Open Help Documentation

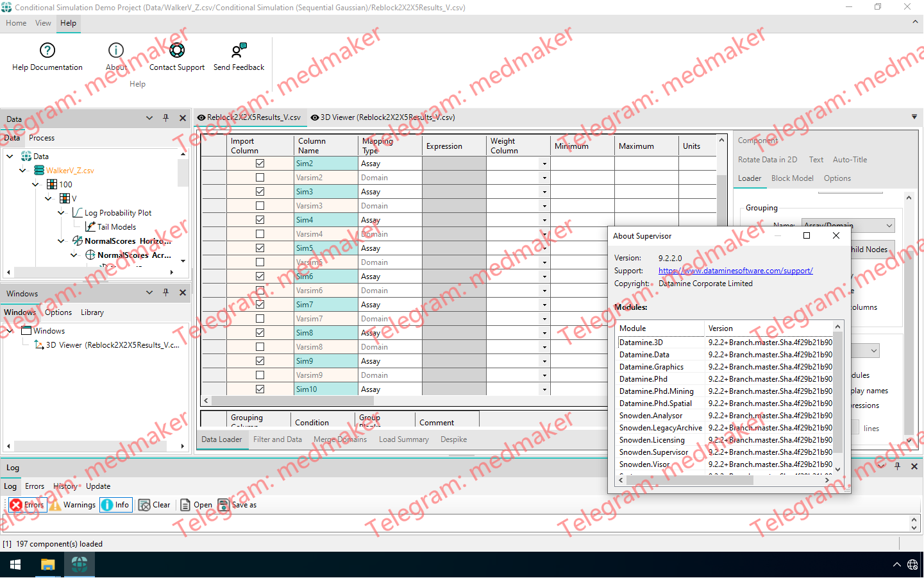pyautogui.click(x=46, y=56)
